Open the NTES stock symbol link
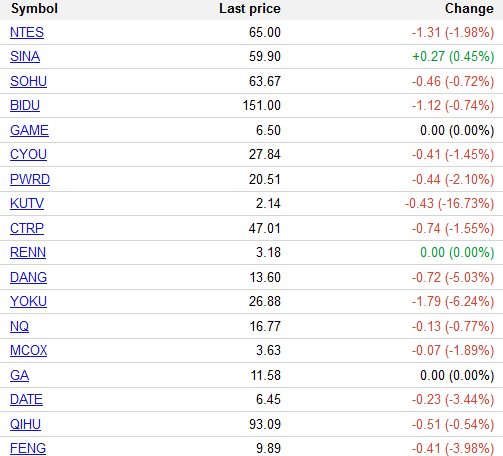Viewport: 503px width, 456px height. pyautogui.click(x=27, y=32)
